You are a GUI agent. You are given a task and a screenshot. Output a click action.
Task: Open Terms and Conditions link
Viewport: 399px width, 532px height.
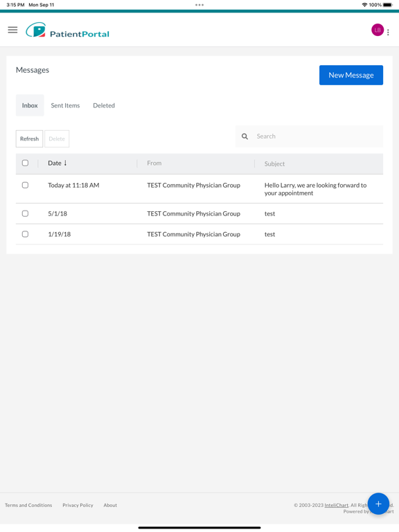coord(28,505)
